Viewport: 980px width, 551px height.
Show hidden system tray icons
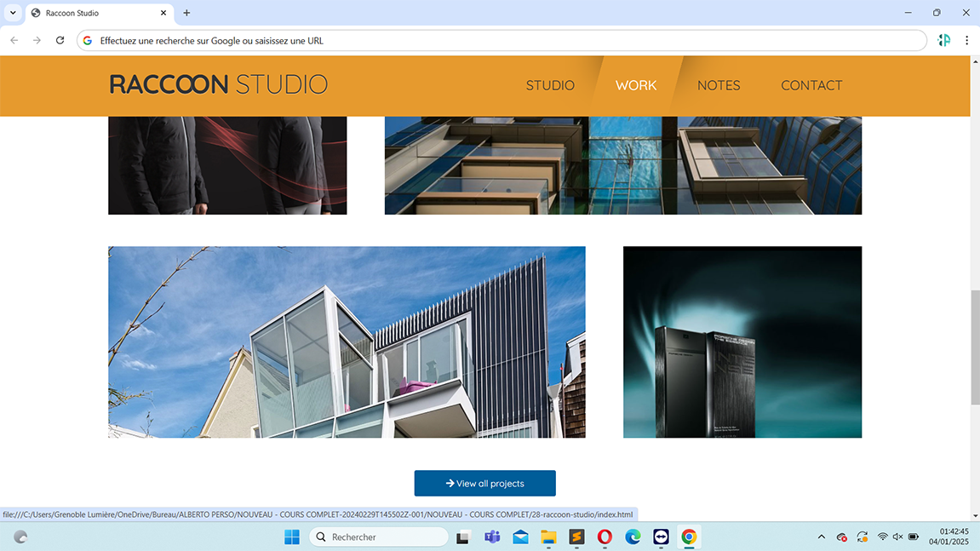[x=821, y=537]
